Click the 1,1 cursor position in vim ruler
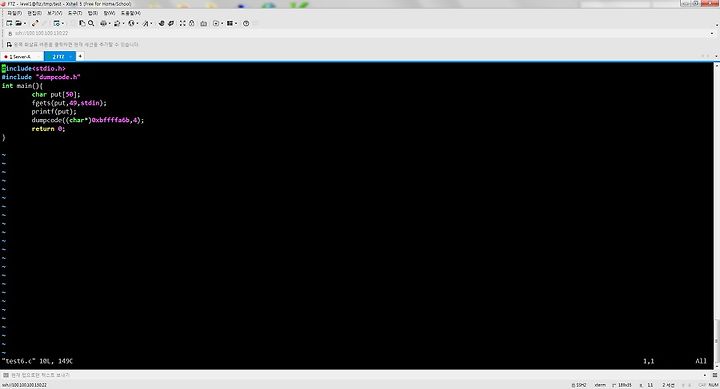Screen dimensions: 720x389 pos(648,361)
